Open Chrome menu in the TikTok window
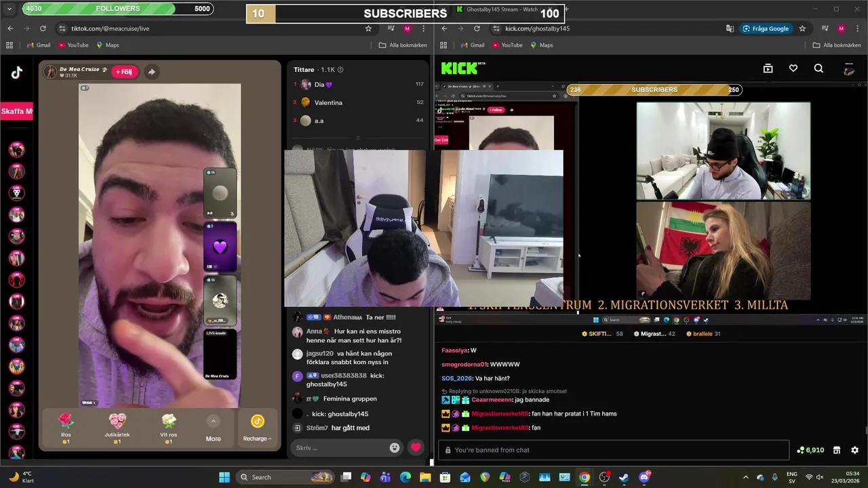The height and width of the screenshot is (488, 868). tap(424, 28)
